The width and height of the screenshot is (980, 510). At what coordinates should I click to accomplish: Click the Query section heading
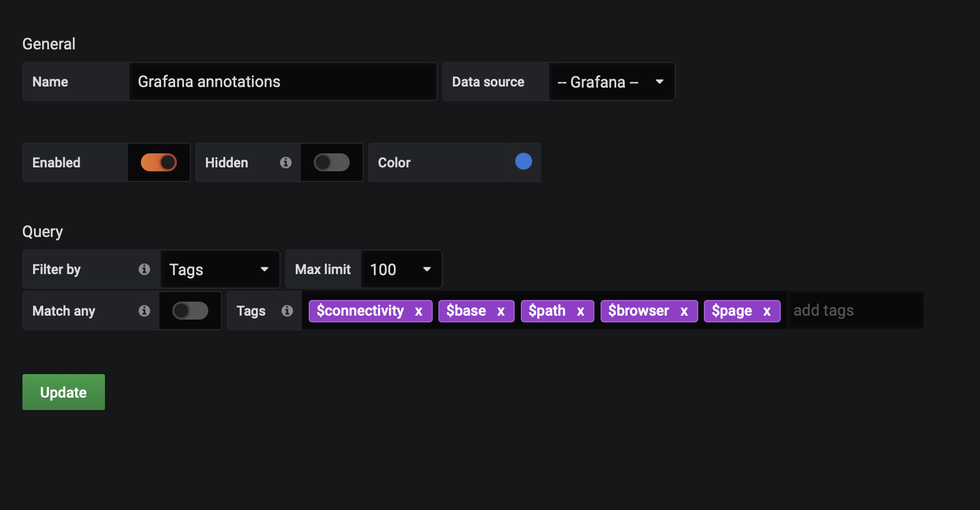tap(43, 231)
